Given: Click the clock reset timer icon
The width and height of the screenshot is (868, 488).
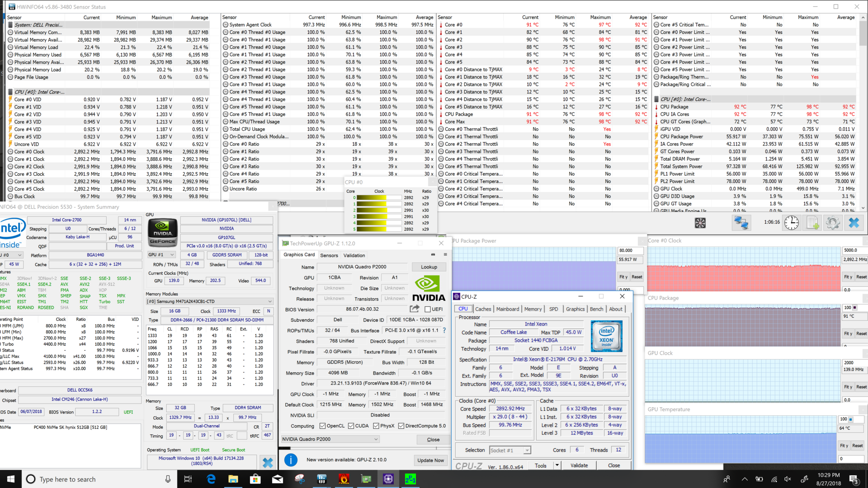Looking at the screenshot, I should [791, 223].
